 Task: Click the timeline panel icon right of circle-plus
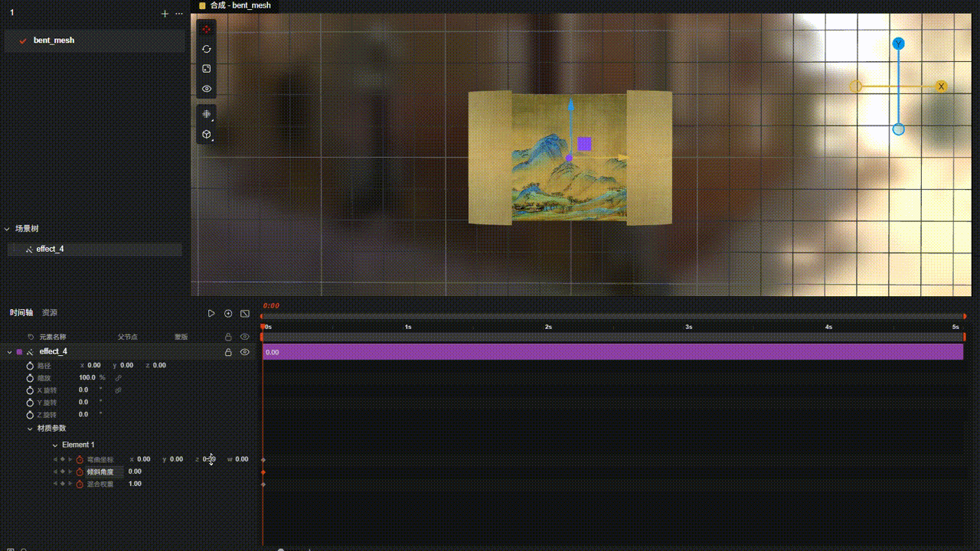245,314
